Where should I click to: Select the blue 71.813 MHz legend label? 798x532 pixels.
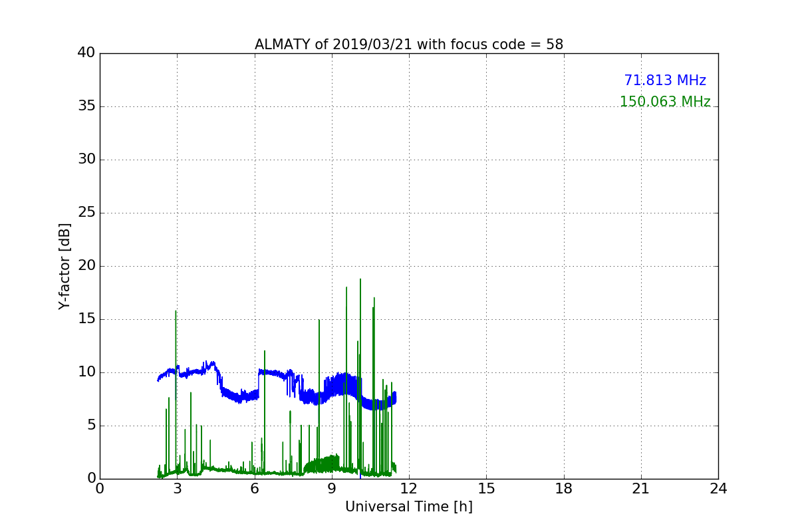pyautogui.click(x=665, y=80)
